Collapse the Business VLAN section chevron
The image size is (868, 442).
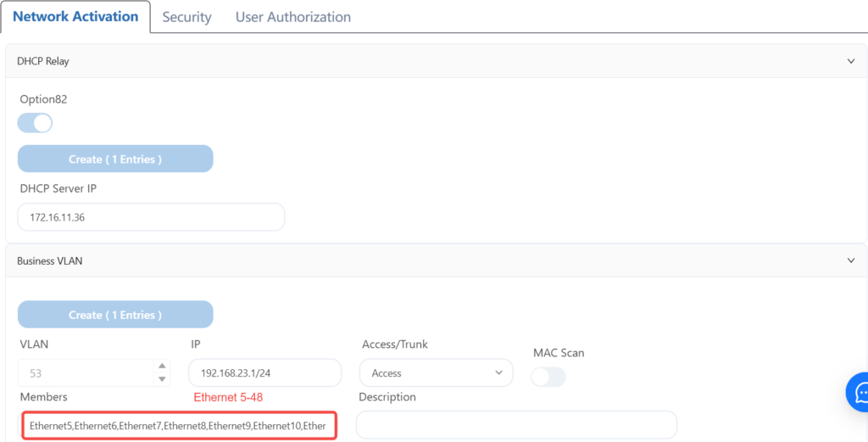(851, 261)
